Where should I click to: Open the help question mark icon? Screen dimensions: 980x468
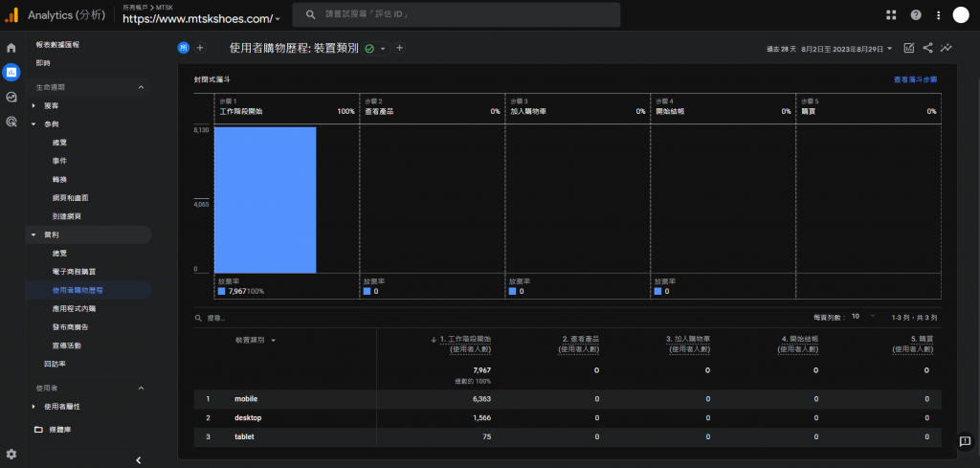coord(916,15)
